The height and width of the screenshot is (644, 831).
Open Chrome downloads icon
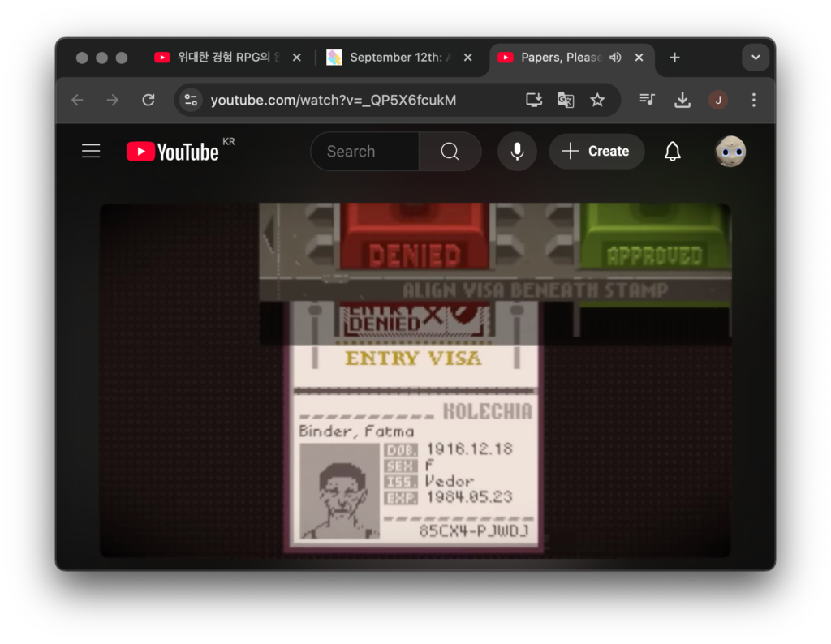click(x=682, y=100)
